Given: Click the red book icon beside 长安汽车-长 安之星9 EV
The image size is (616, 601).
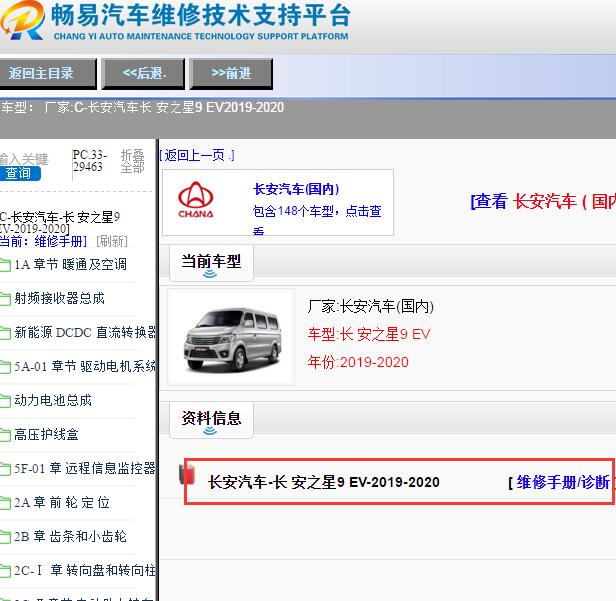Looking at the screenshot, I should [x=187, y=474].
